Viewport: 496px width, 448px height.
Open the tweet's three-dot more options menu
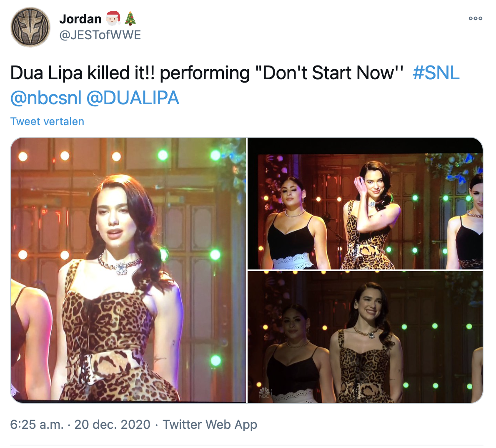(475, 19)
